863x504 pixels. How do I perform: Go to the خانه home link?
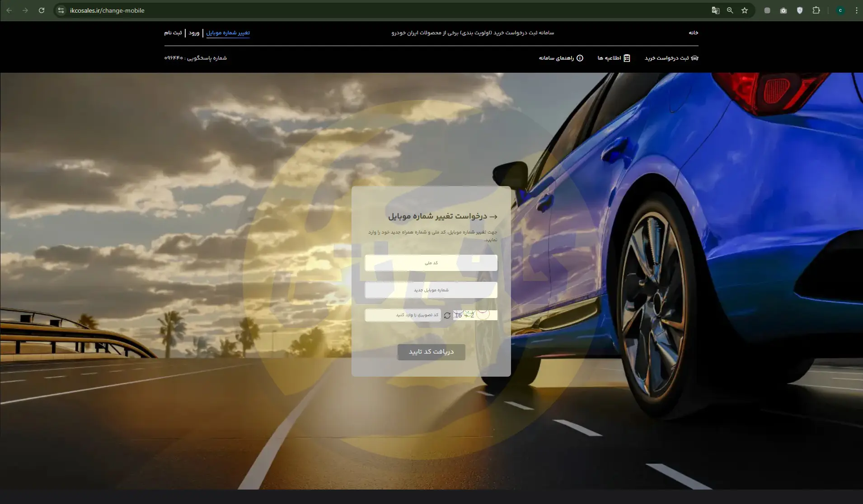point(693,33)
